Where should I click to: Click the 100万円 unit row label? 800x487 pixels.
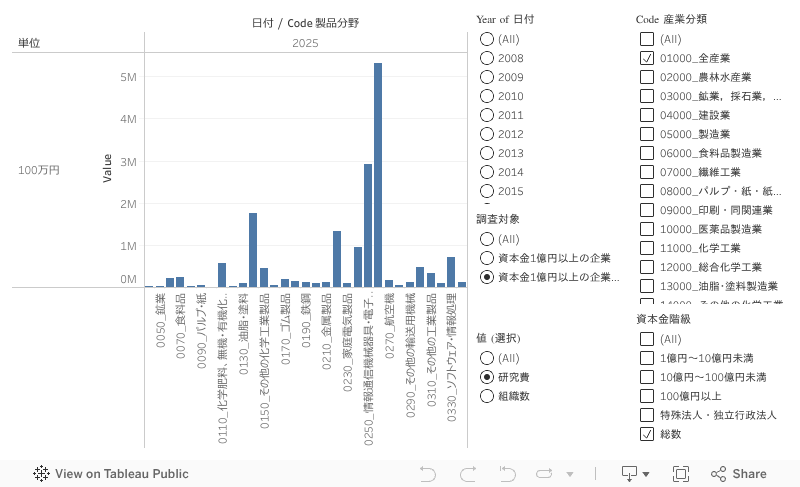click(39, 170)
